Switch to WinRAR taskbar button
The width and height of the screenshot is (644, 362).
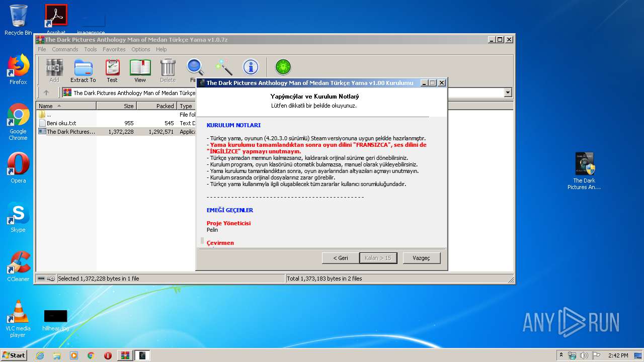[125, 355]
